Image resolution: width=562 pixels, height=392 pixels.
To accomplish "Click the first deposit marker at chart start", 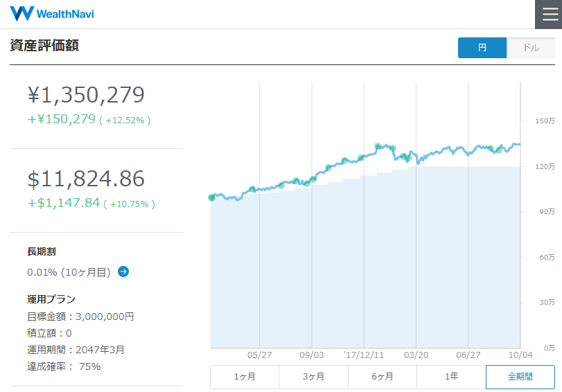I will [212, 197].
